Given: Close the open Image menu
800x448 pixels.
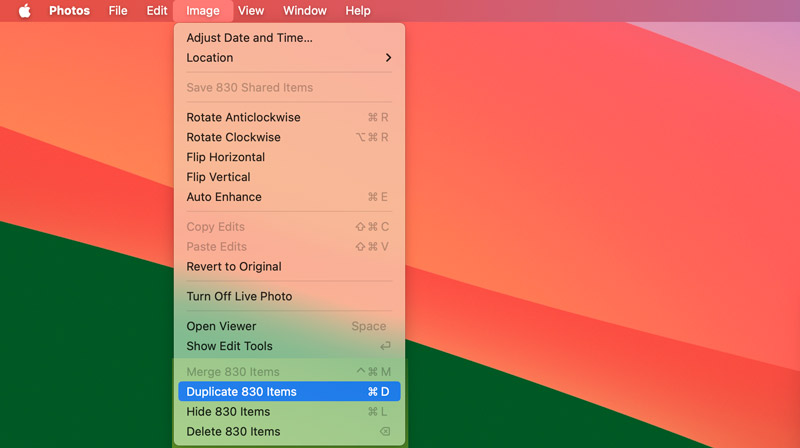Looking at the screenshot, I should click(x=203, y=11).
